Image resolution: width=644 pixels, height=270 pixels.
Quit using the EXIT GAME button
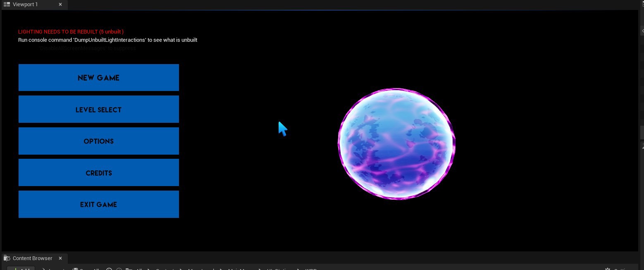click(98, 204)
